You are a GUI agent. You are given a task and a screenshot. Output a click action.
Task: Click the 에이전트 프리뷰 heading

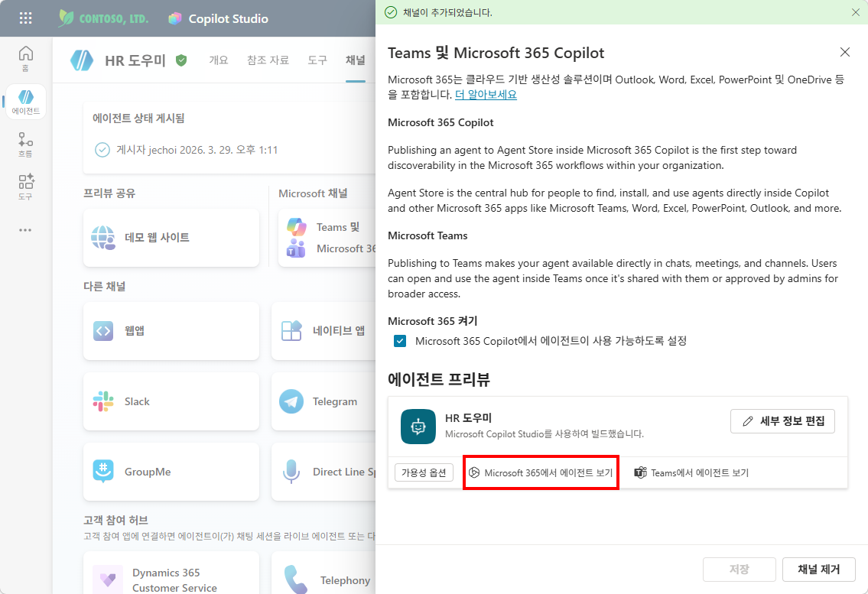(438, 379)
